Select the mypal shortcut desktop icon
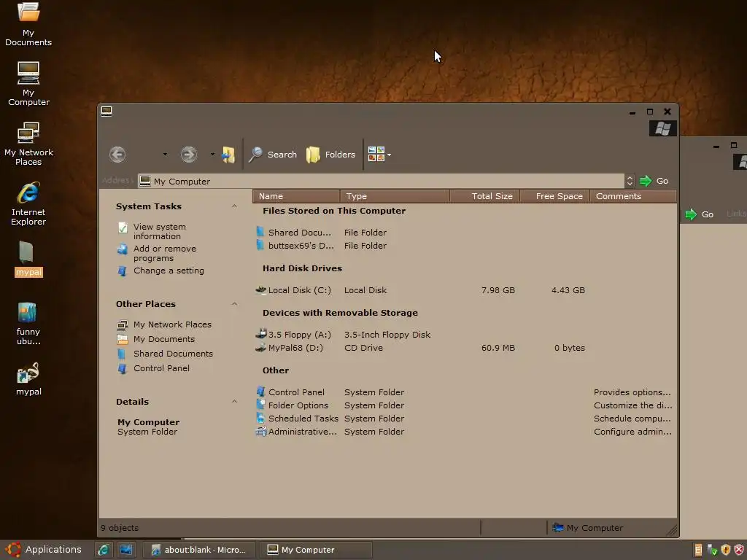This screenshot has width=747, height=560. 28,379
